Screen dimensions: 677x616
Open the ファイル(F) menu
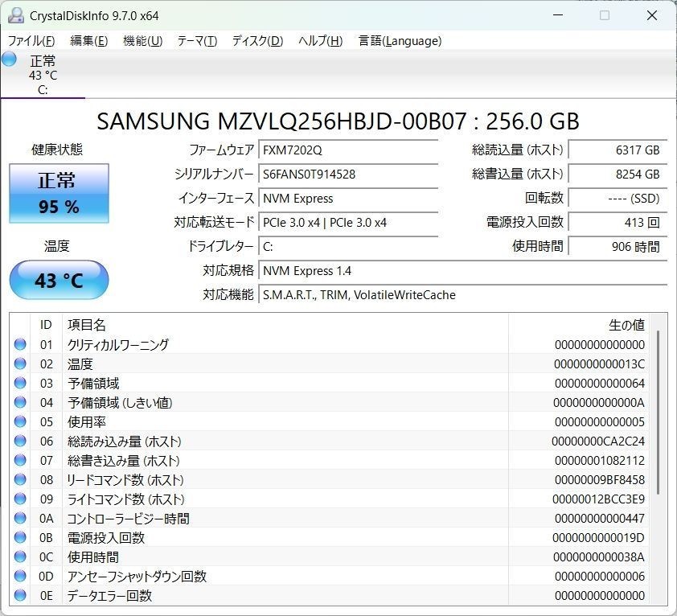click(x=31, y=41)
